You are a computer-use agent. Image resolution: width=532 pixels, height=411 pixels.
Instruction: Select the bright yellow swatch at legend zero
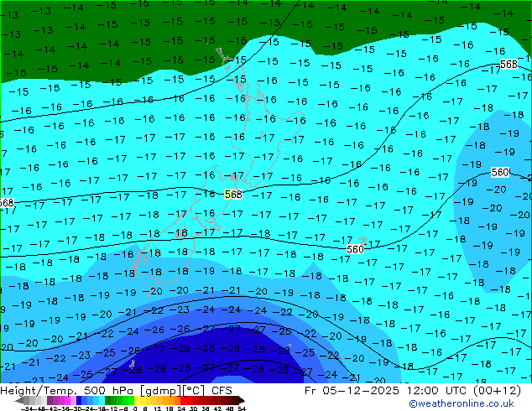[x=137, y=400]
